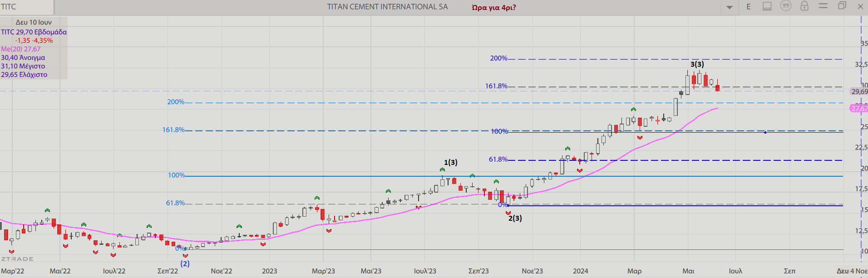Image resolution: width=868 pixels, height=278 pixels.
Task: Click the chart title TITAN CEMENT INTERNATIONAL SA
Action: coord(387,7)
